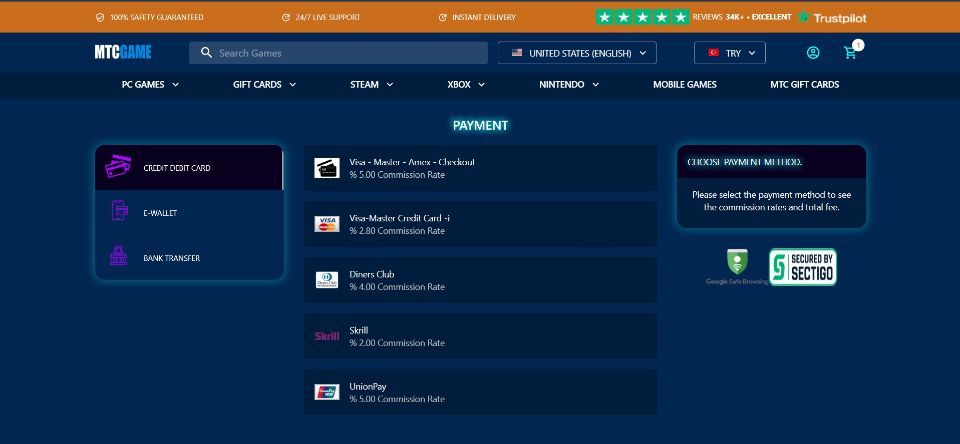Expand the Steam menu
This screenshot has width=960, height=444.
click(x=372, y=85)
